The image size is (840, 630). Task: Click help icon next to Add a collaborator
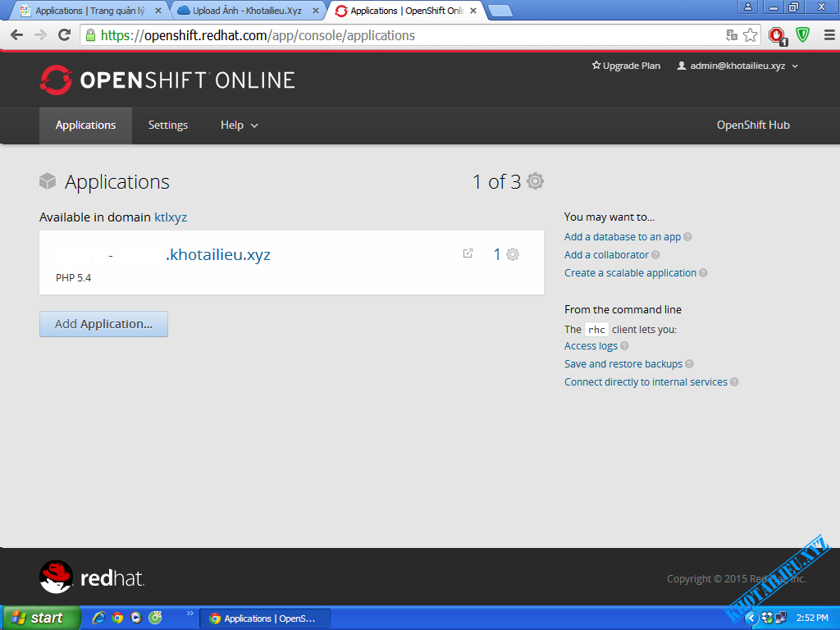click(656, 255)
